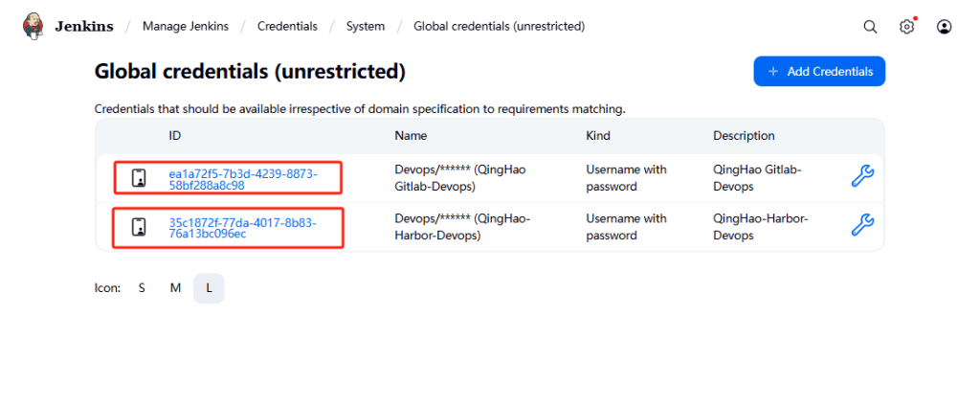The image size is (980, 406).
Task: Set icon size to S
Action: tap(142, 287)
